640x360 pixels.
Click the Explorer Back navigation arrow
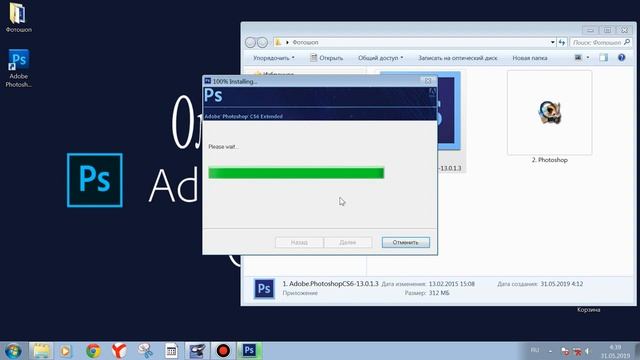tap(251, 42)
